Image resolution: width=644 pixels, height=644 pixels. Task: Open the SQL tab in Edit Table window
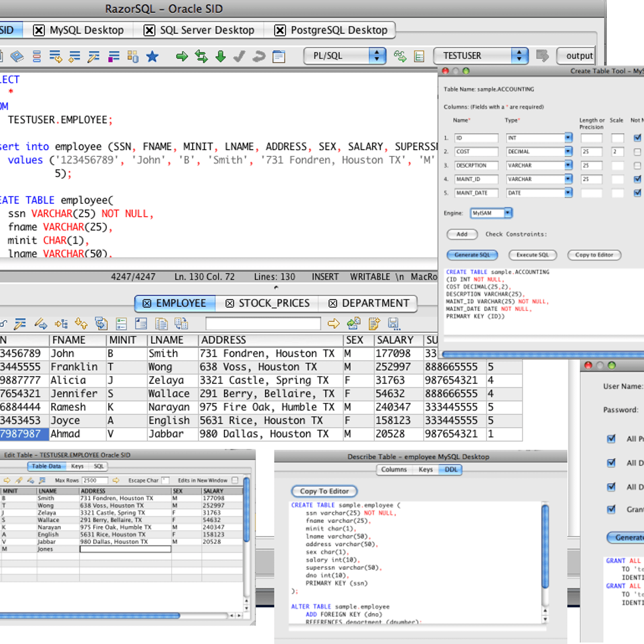[99, 466]
